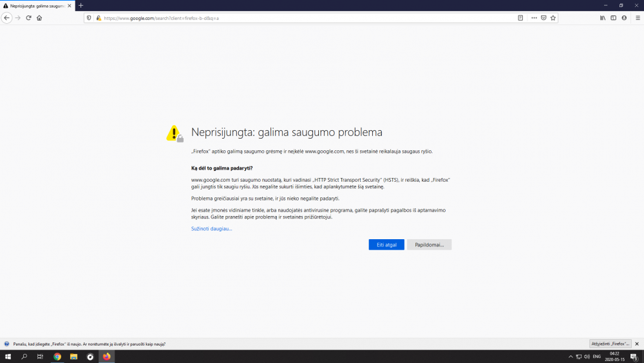Open the Windows Start menu
Image resolution: width=644 pixels, height=363 pixels.
[8, 357]
